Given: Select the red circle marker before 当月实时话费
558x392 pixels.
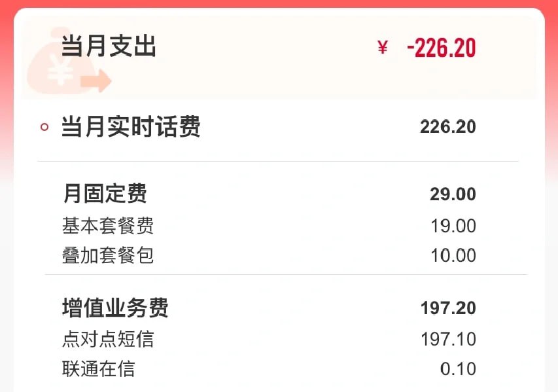Looking at the screenshot, I should pyautogui.click(x=43, y=127).
